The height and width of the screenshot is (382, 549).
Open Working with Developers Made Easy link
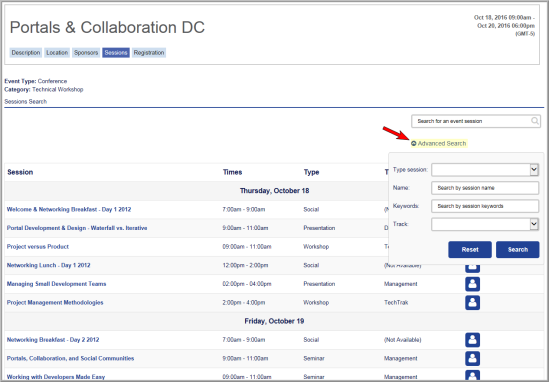click(56, 377)
